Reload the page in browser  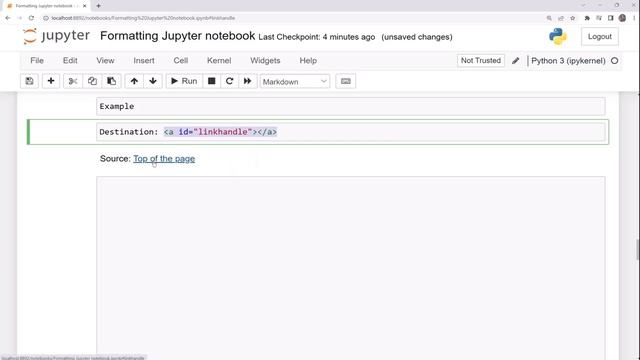click(31, 18)
